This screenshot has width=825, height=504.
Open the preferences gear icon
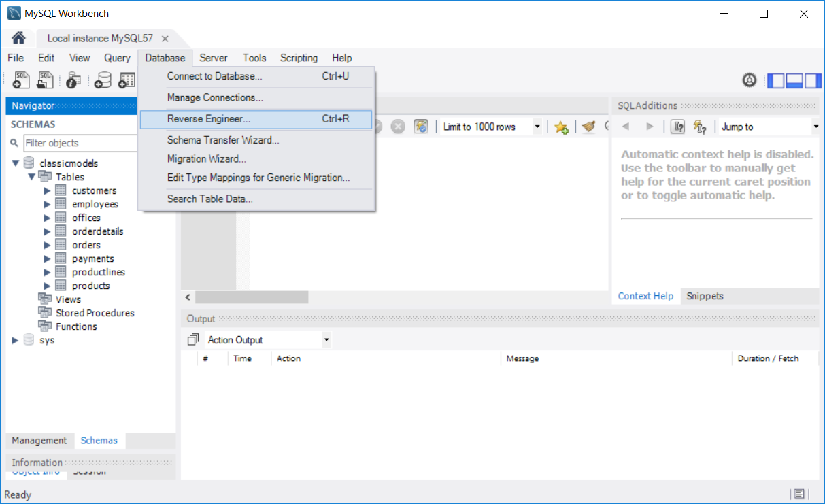pos(750,80)
